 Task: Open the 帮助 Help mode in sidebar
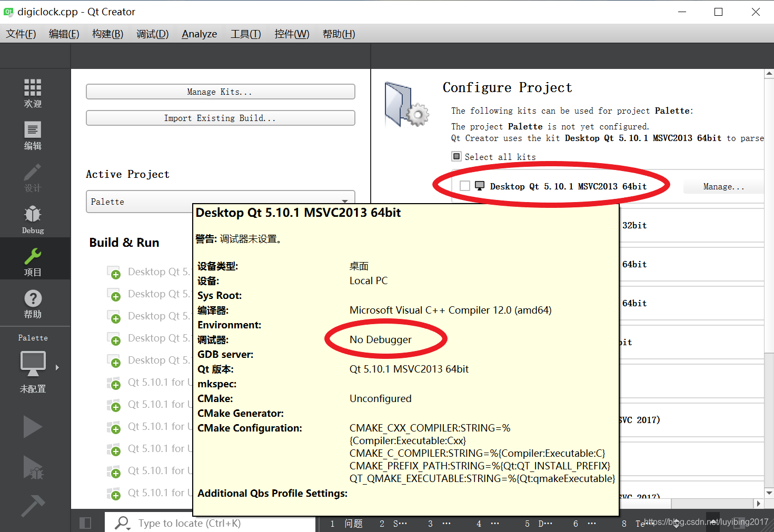point(33,304)
